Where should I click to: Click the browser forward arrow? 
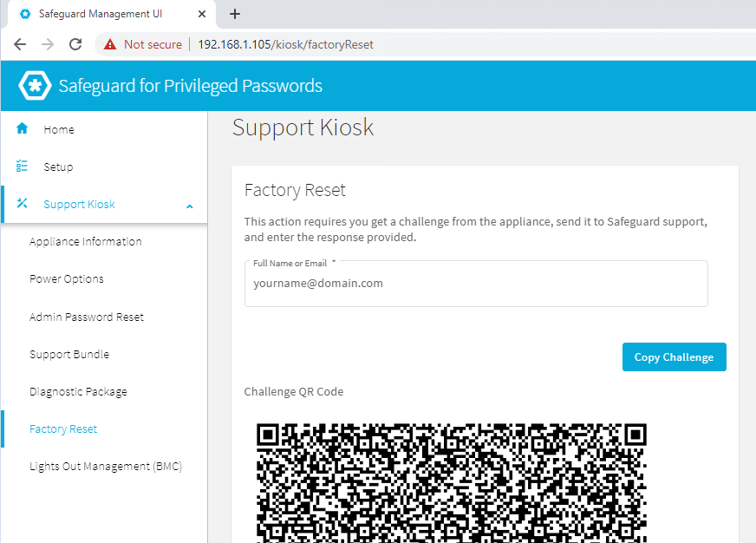coord(48,44)
